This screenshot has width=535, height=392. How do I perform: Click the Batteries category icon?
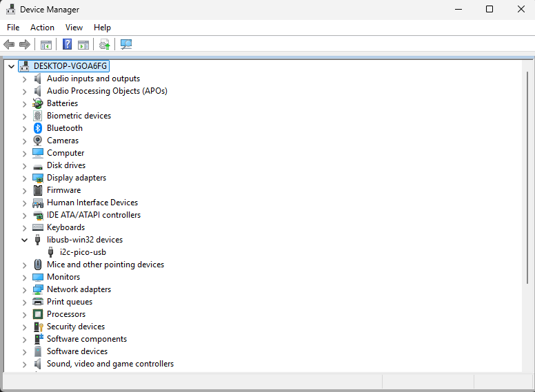click(37, 103)
